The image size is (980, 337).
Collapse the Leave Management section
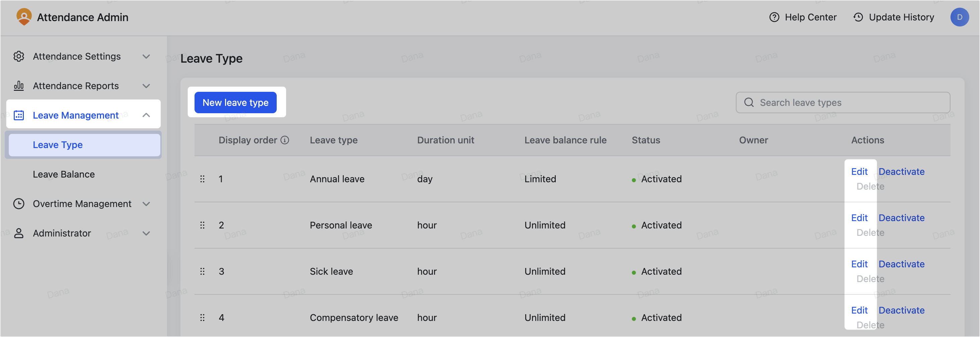(147, 115)
